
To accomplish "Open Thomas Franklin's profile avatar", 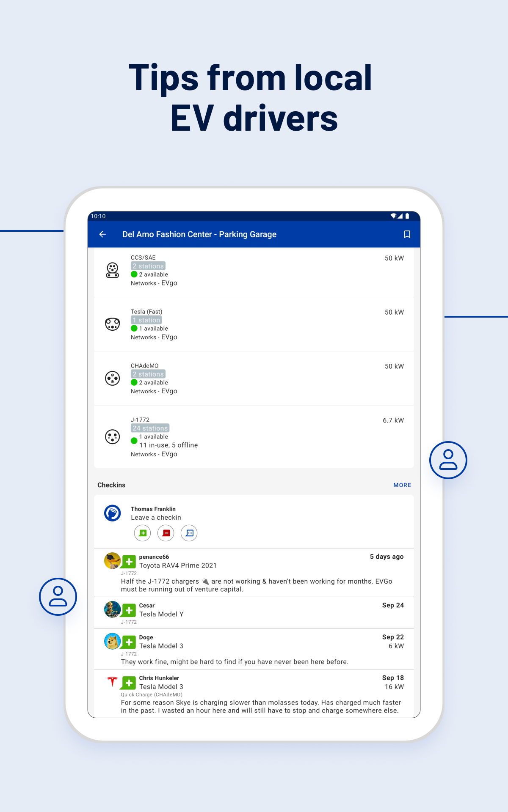I will tap(113, 513).
